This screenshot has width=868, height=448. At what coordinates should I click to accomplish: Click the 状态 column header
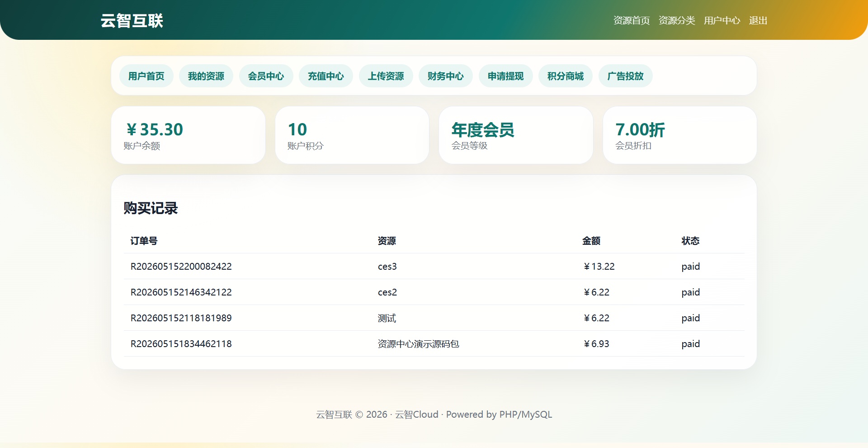pyautogui.click(x=690, y=241)
